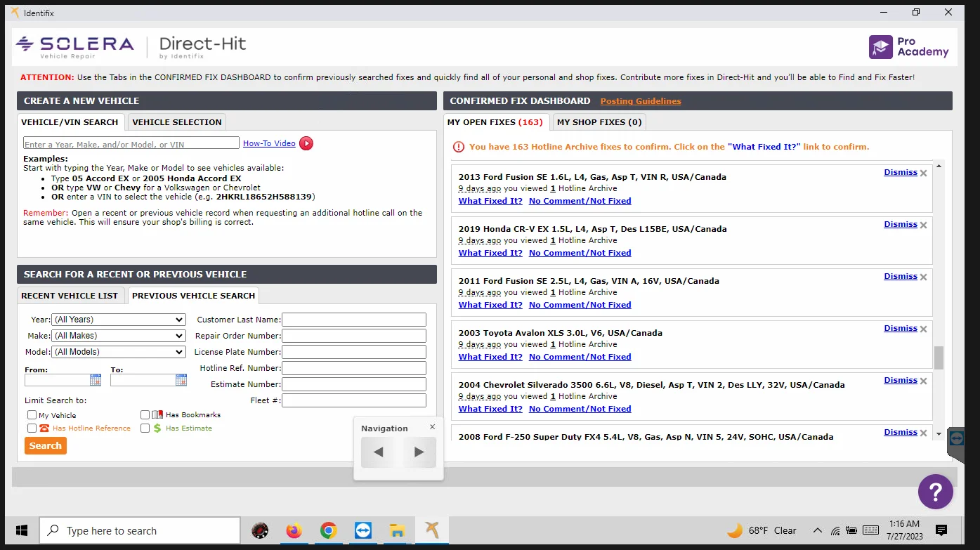This screenshot has height=550, width=980.
Task: Tick the Has Bookmarks checkbox
Action: click(145, 415)
